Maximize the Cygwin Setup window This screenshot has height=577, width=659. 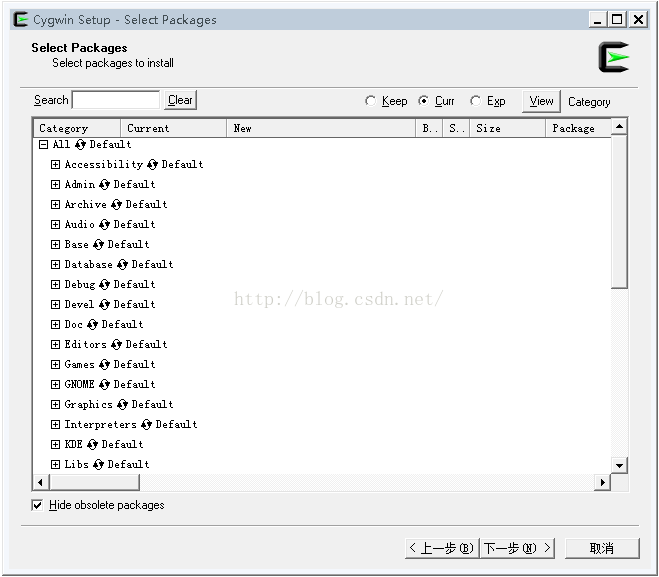tap(617, 19)
